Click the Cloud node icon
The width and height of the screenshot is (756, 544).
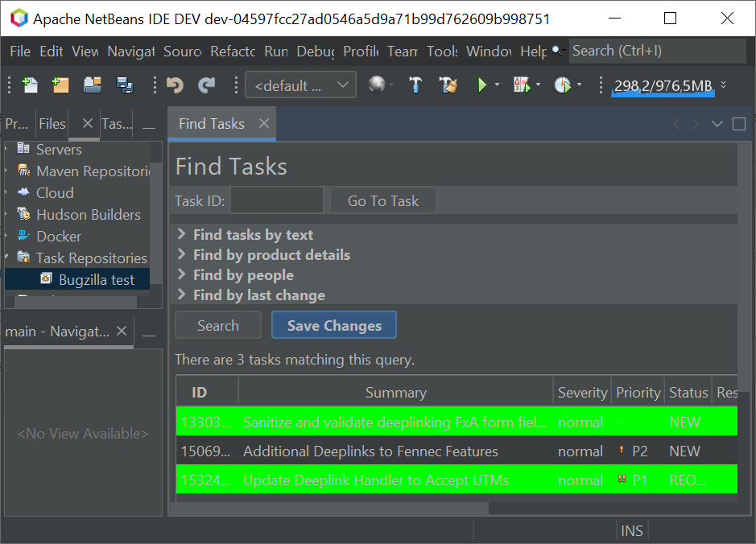(23, 192)
